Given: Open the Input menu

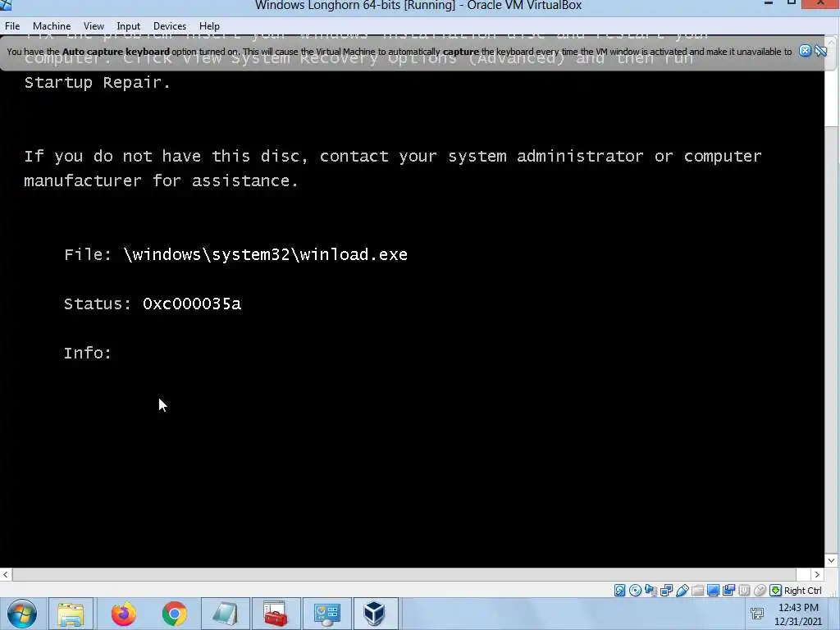Looking at the screenshot, I should point(128,25).
